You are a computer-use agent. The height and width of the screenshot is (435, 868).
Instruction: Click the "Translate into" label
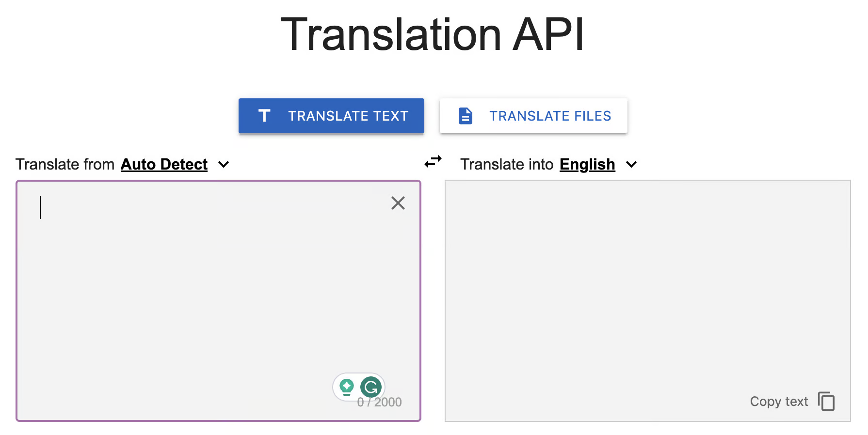click(x=507, y=165)
